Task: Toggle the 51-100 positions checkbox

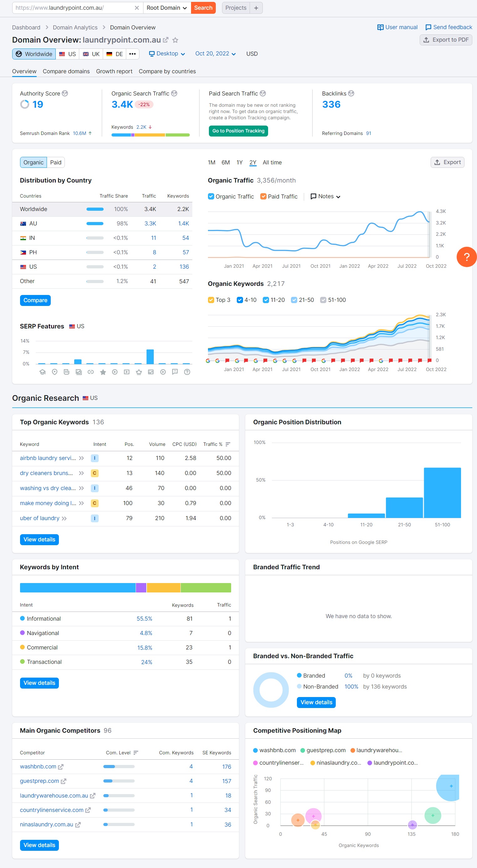Action: click(323, 300)
